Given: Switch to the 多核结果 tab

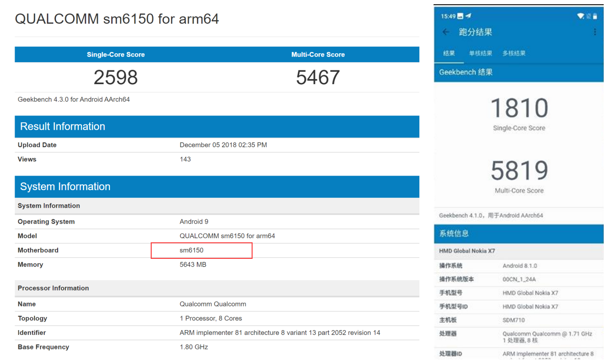Looking at the screenshot, I should pos(514,53).
